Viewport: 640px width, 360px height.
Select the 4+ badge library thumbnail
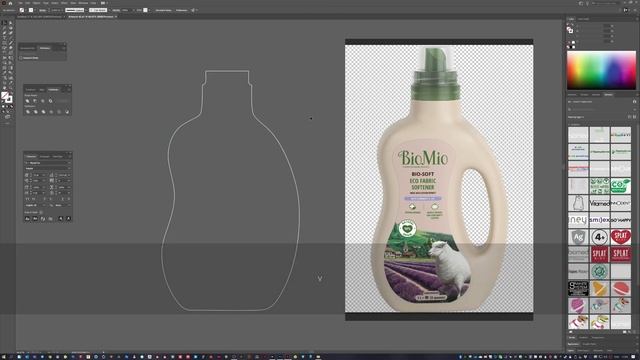point(599,237)
